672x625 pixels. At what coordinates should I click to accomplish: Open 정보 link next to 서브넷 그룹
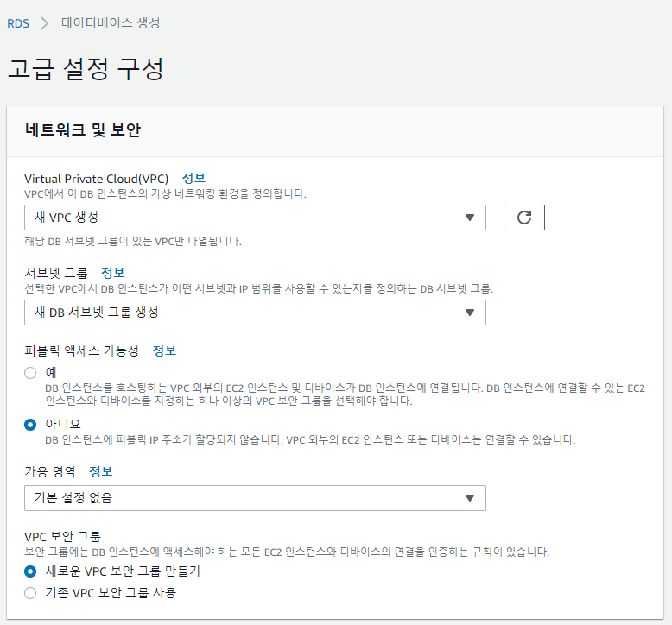click(112, 273)
